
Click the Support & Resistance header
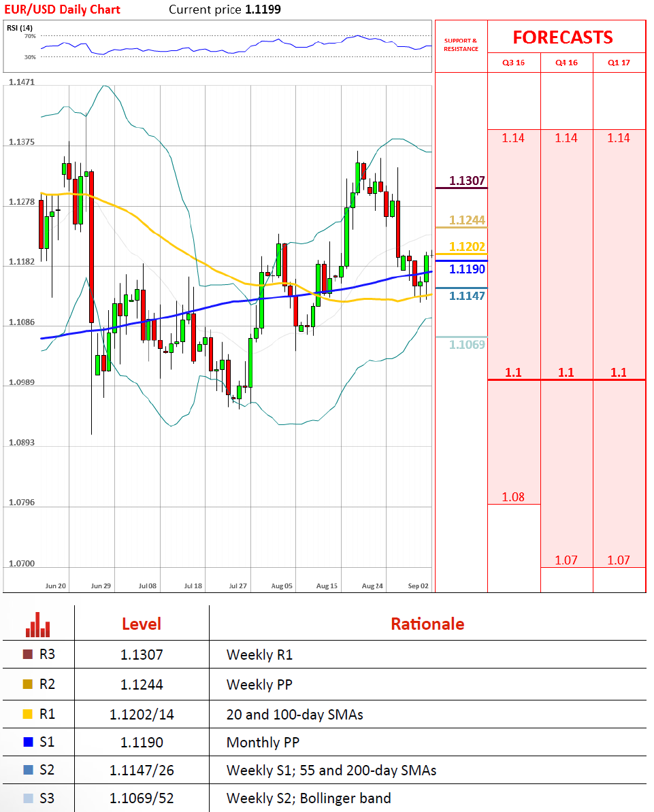[x=461, y=45]
